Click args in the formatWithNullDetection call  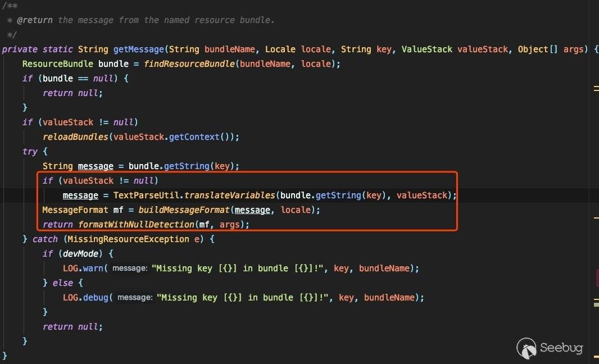coord(230,225)
